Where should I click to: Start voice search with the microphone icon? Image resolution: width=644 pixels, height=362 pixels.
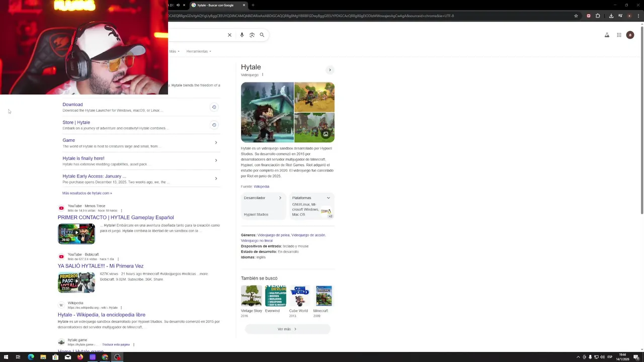tap(242, 35)
